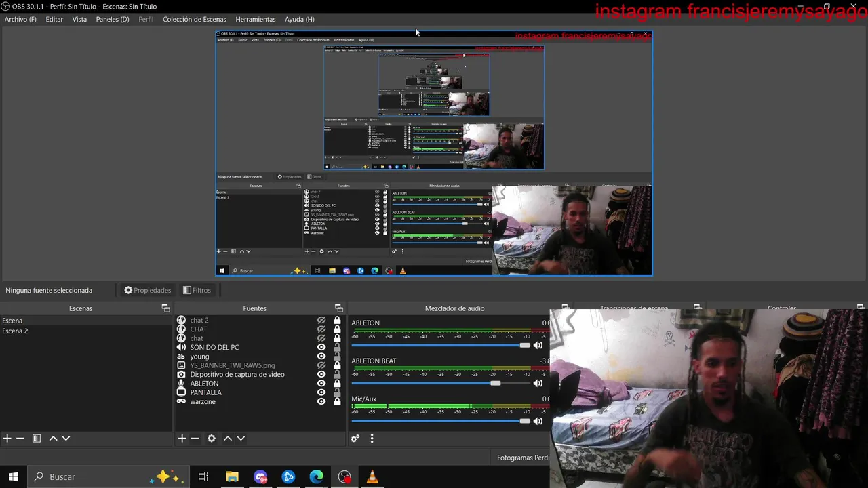Screen dimensions: 868x488
Task: Click the OBS preview canvas
Action: pyautogui.click(x=434, y=153)
